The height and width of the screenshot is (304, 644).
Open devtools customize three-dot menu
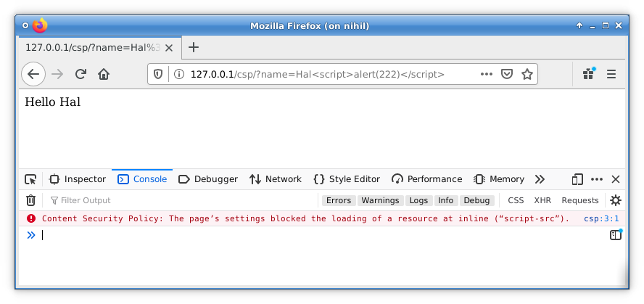[597, 179]
